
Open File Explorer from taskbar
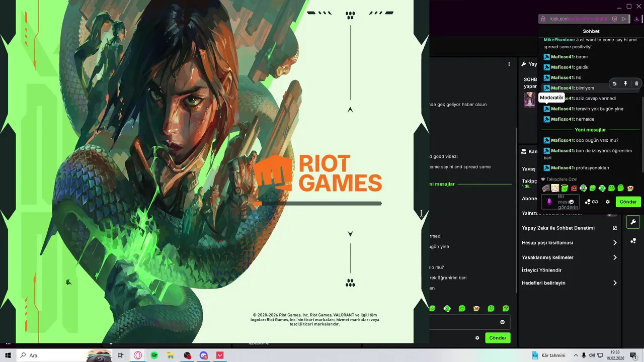pos(171,355)
